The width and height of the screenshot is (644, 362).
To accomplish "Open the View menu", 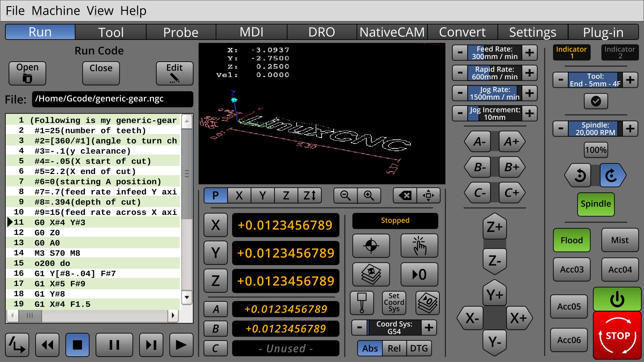I will [x=100, y=11].
